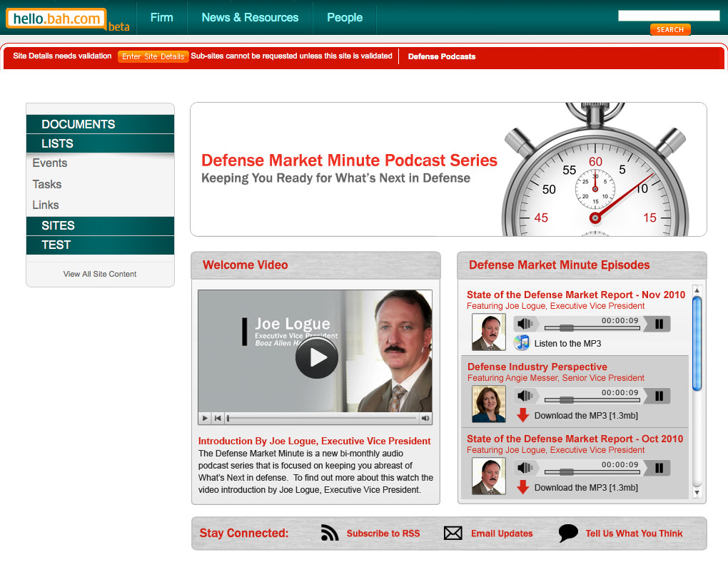Mute the Nov 2010 report audio speaker
Screen dimensions: 728x562
pyautogui.click(x=525, y=324)
